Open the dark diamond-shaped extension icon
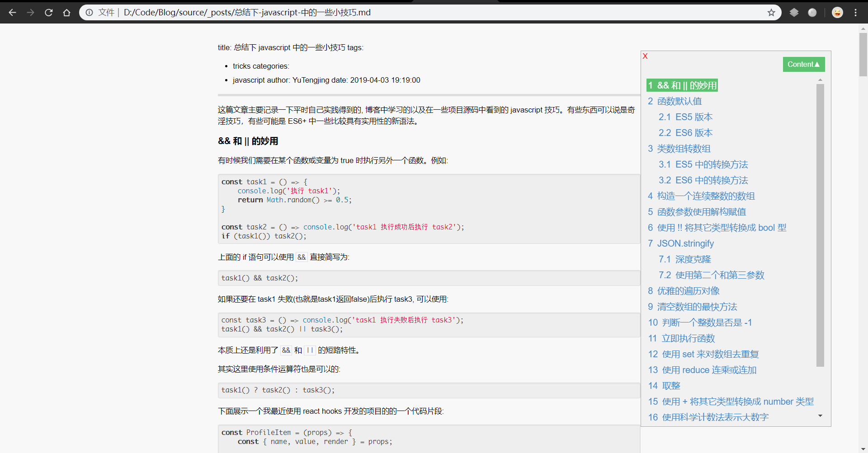The image size is (868, 453). (x=794, y=13)
